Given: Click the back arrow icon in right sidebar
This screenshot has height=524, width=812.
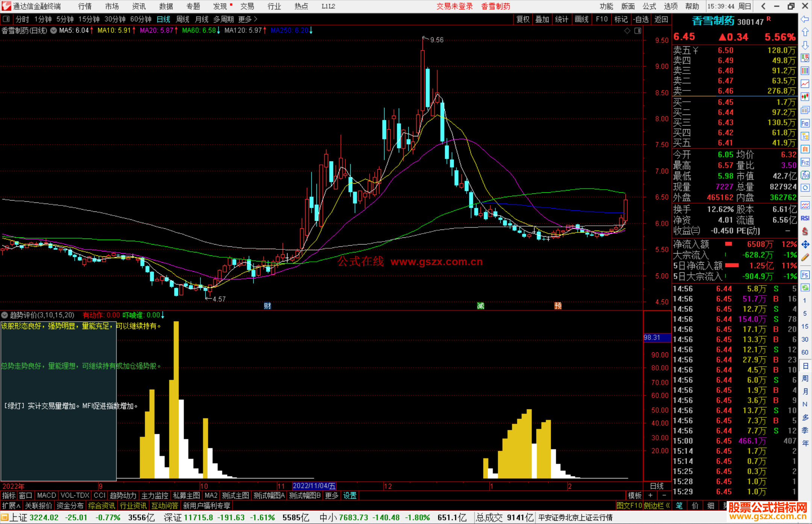Looking at the screenshot, I should click(x=805, y=19).
